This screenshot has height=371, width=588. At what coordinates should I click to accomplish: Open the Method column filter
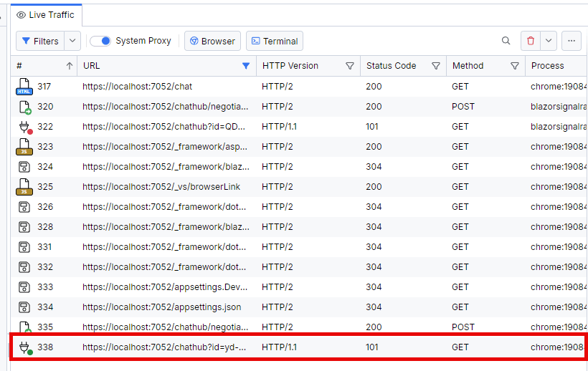(515, 66)
